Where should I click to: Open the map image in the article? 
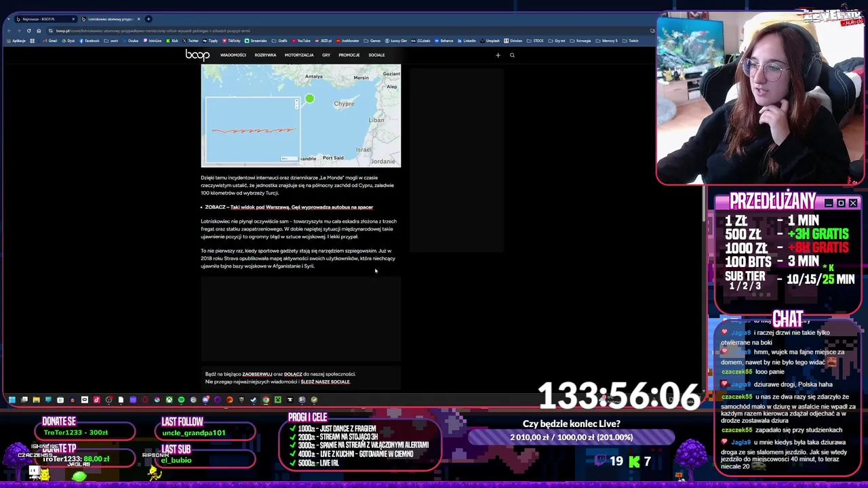(300, 116)
